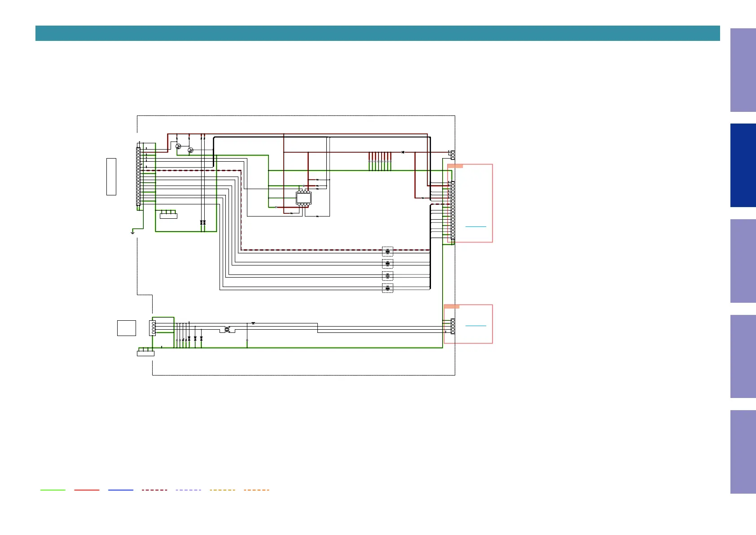This screenshot has width=756, height=535.
Task: Open the purple tab directly below the dark blue tab
Action: pos(743,261)
